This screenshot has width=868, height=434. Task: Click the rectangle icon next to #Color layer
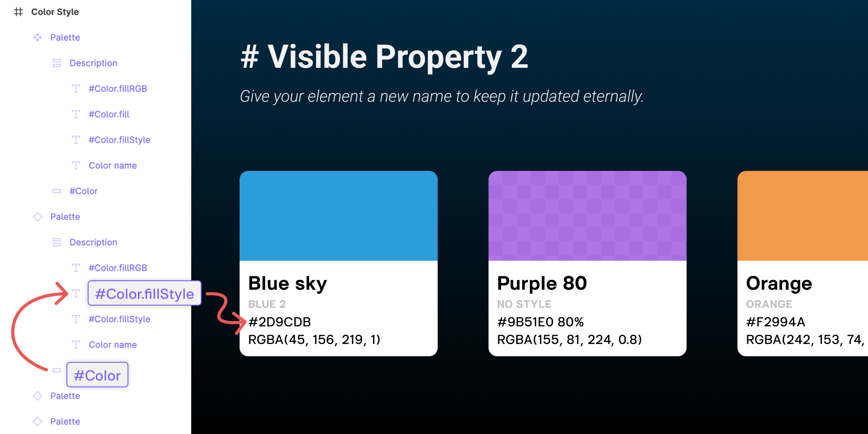(x=57, y=191)
